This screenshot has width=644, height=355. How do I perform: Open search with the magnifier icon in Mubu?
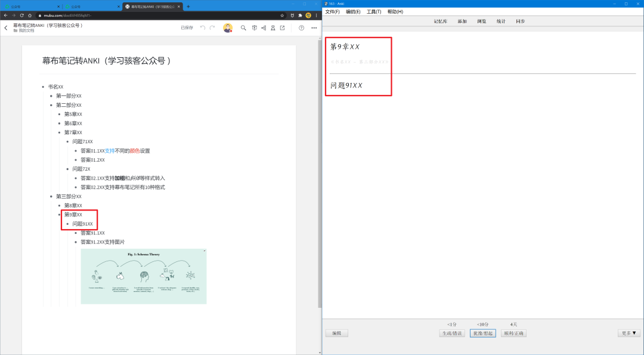point(243,28)
